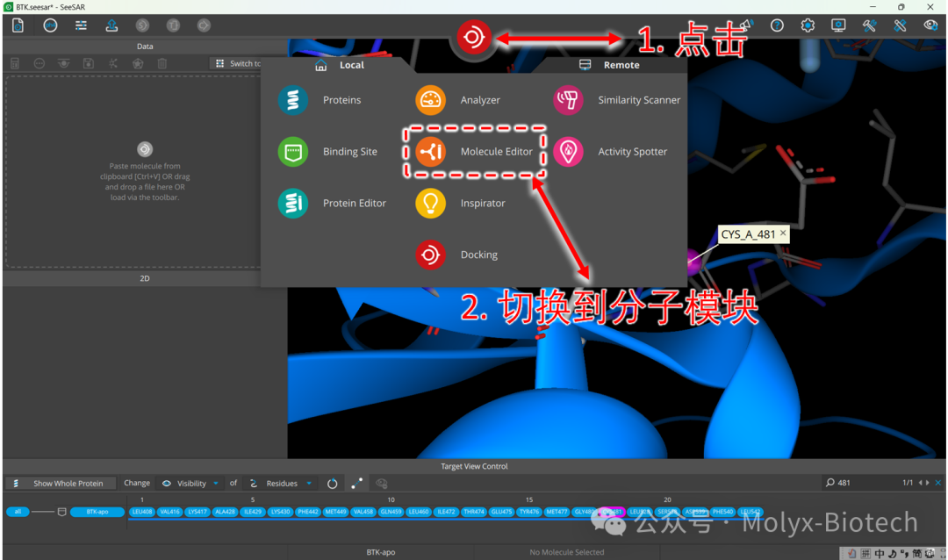Click the upload/export icon in top toolbar
The height and width of the screenshot is (560, 948).
[111, 25]
